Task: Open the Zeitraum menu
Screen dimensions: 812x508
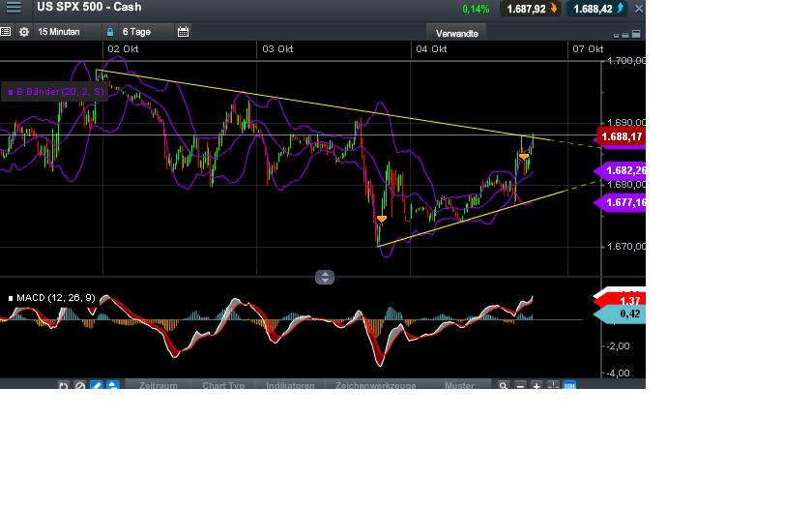Action: (x=158, y=385)
